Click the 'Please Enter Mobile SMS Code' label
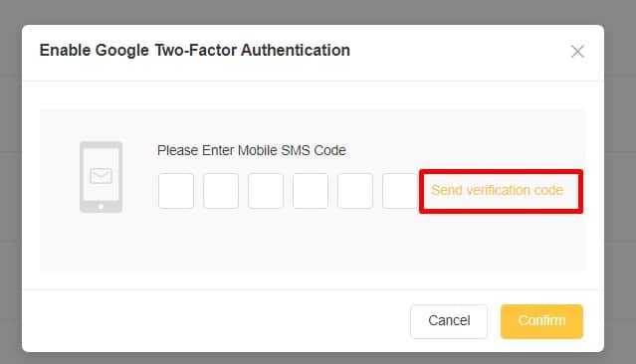Image resolution: width=636 pixels, height=364 pixels. [x=252, y=150]
